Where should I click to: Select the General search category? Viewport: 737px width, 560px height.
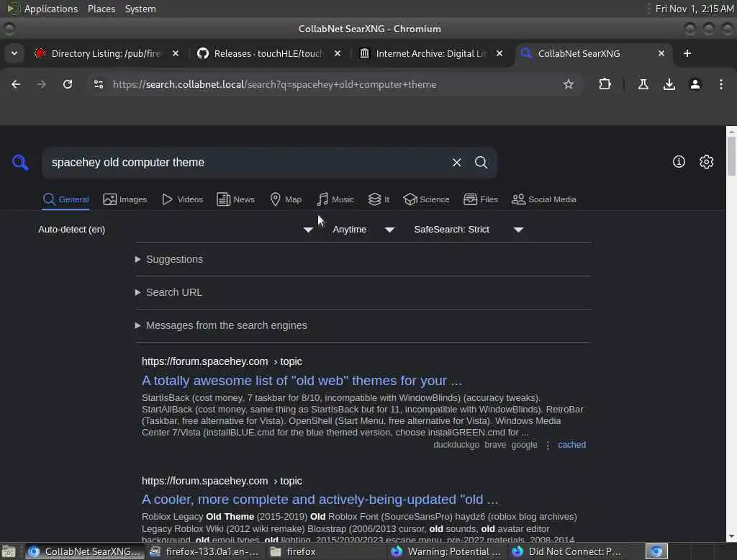tap(65, 199)
